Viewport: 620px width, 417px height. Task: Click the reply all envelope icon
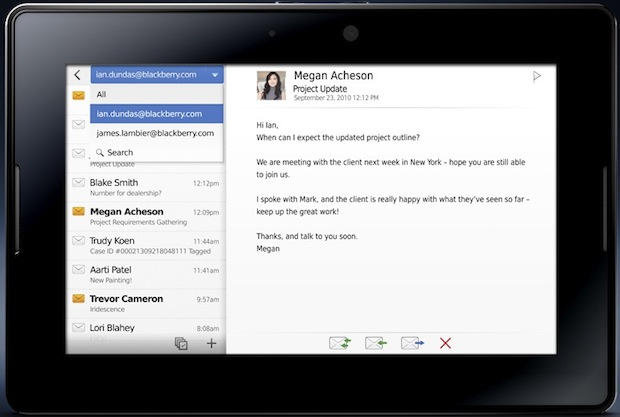pyautogui.click(x=340, y=343)
